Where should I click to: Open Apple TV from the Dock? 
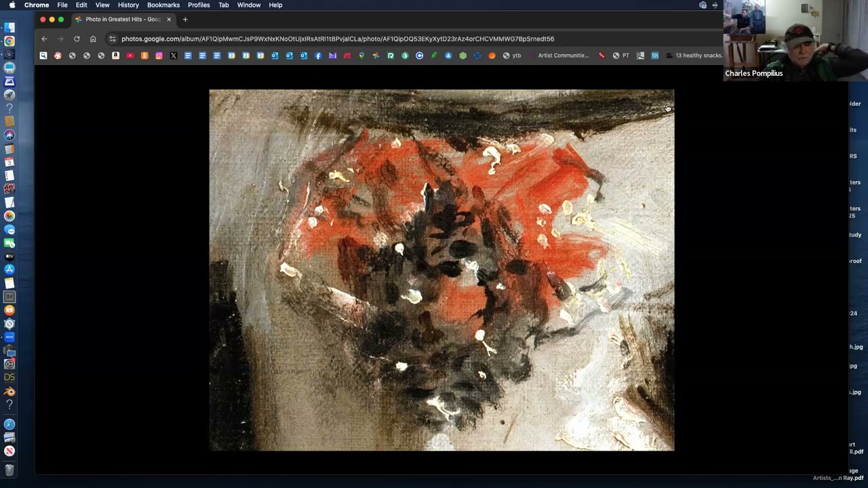(x=9, y=256)
